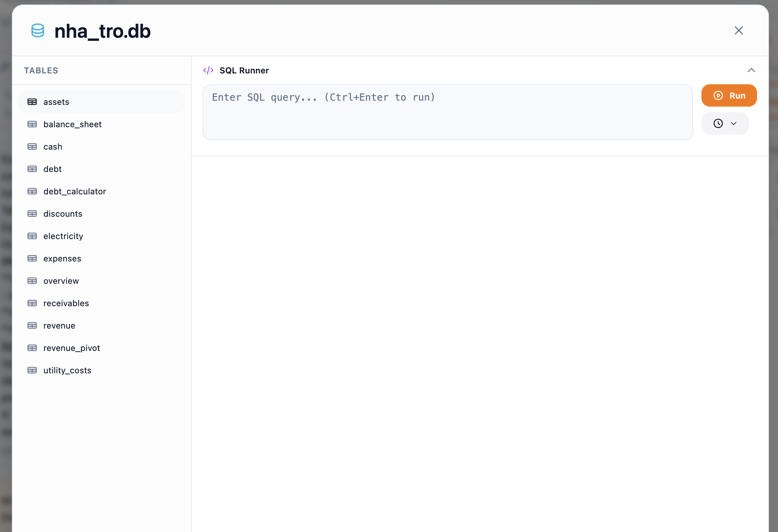The width and height of the screenshot is (778, 532).
Task: Click the table icon beside utility_costs
Action: (x=32, y=370)
